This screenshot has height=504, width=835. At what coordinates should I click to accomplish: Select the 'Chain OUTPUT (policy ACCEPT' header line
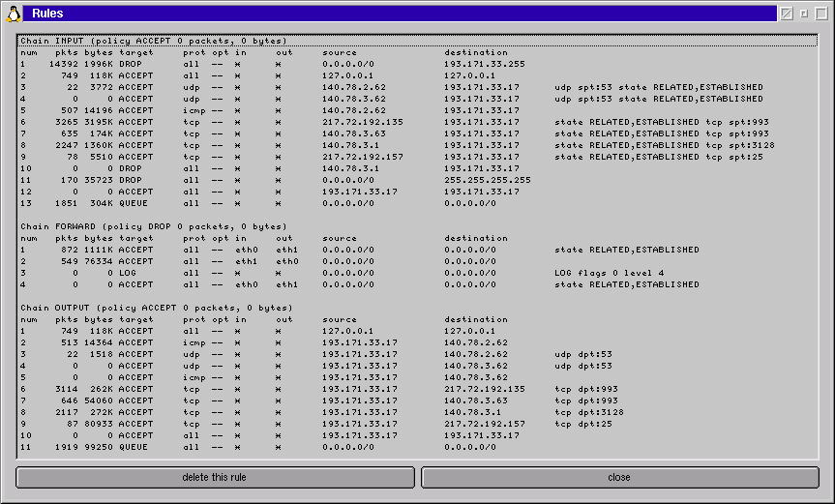coord(418,309)
